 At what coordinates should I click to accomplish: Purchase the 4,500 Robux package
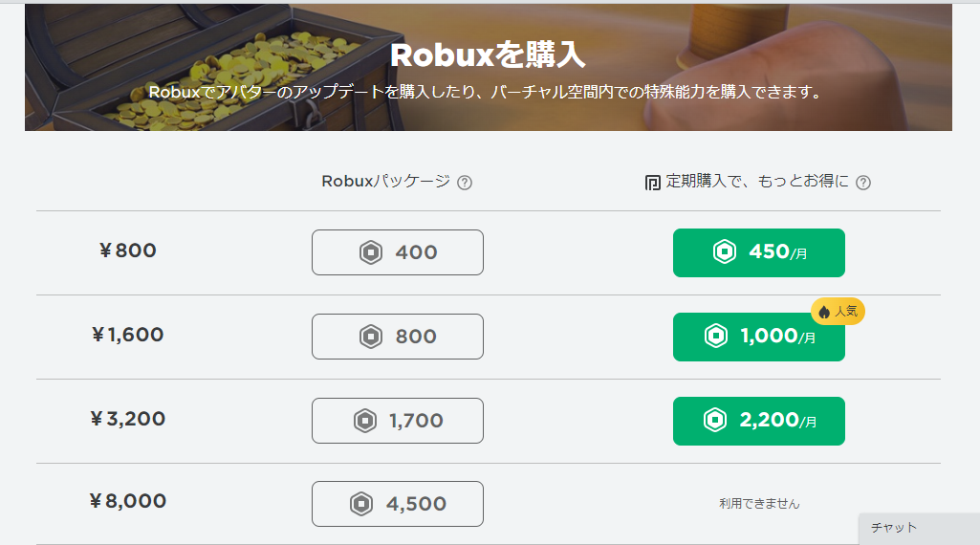[x=398, y=504]
